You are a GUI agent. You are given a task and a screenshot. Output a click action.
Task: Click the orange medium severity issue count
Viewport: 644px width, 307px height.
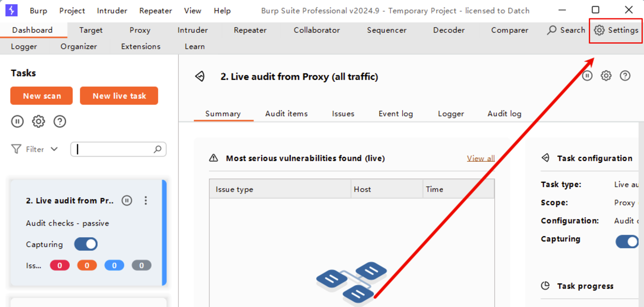coord(87,265)
